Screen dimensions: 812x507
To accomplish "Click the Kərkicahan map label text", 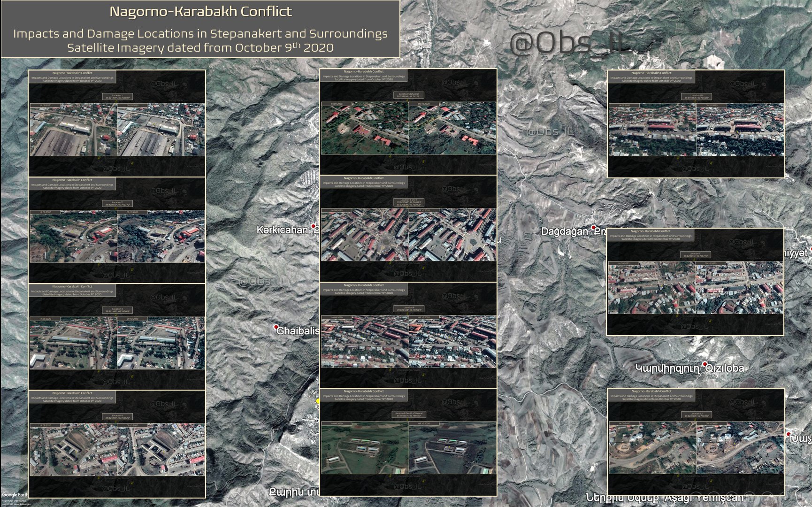I will (x=283, y=230).
